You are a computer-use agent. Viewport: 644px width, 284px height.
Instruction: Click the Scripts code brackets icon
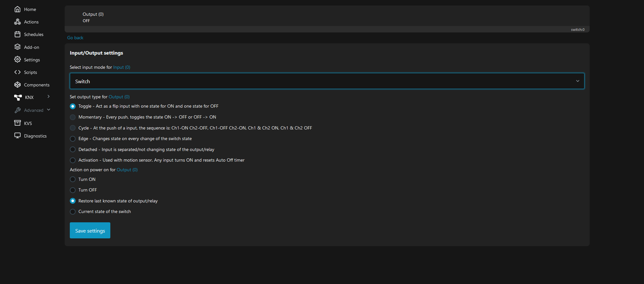click(x=17, y=72)
